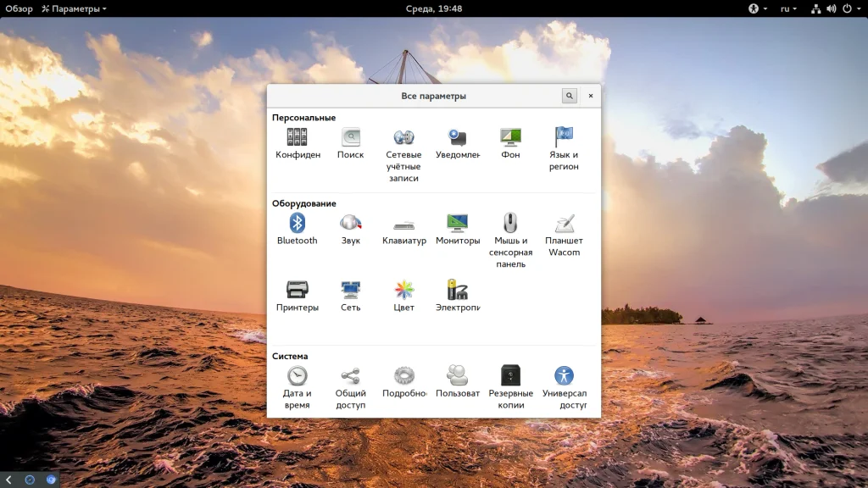
Task: Open Мониторы display settings
Action: [458, 224]
